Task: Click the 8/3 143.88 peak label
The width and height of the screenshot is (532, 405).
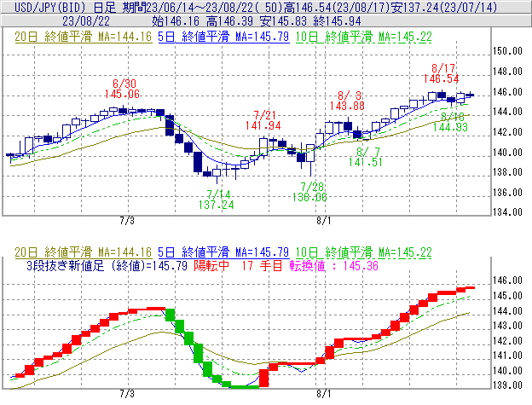Action: (x=347, y=101)
